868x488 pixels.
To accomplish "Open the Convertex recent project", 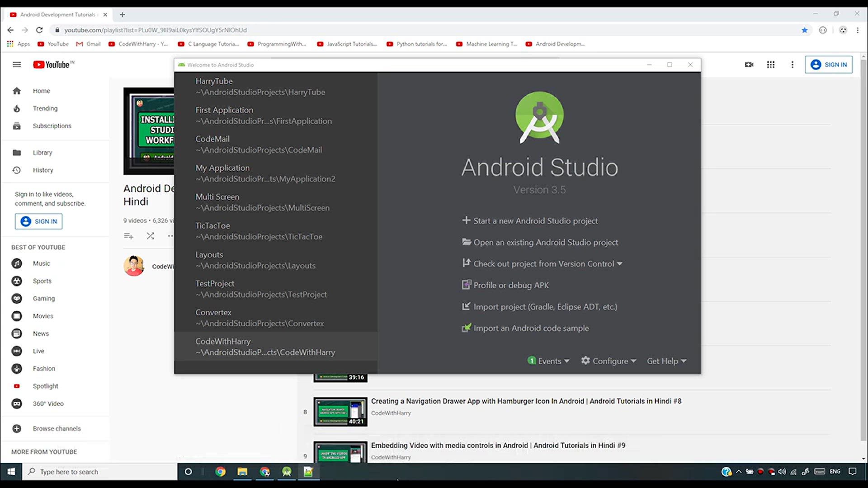I will tap(276, 318).
